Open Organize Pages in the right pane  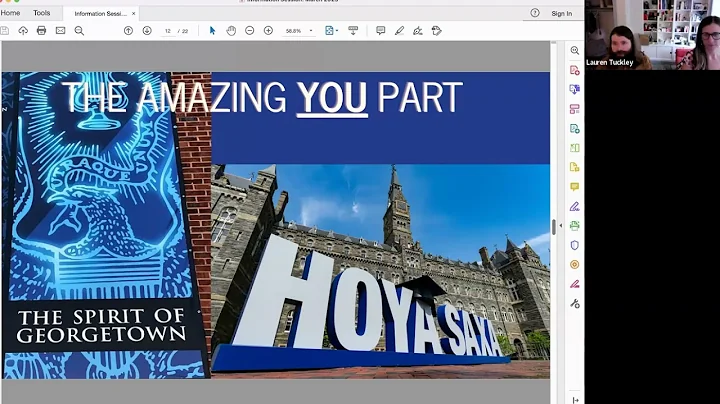(x=574, y=109)
